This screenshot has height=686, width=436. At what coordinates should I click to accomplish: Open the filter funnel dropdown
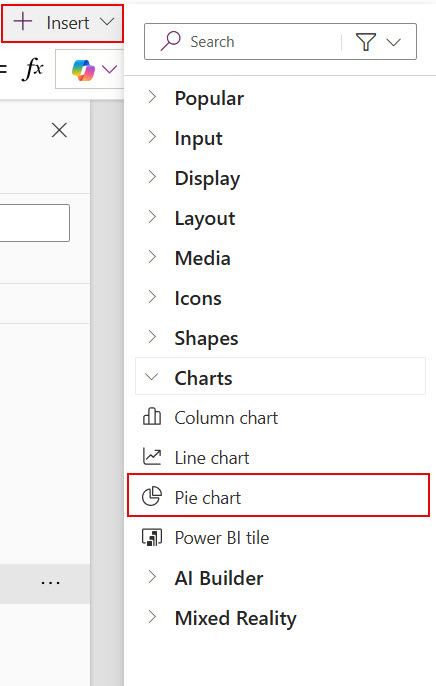click(378, 42)
